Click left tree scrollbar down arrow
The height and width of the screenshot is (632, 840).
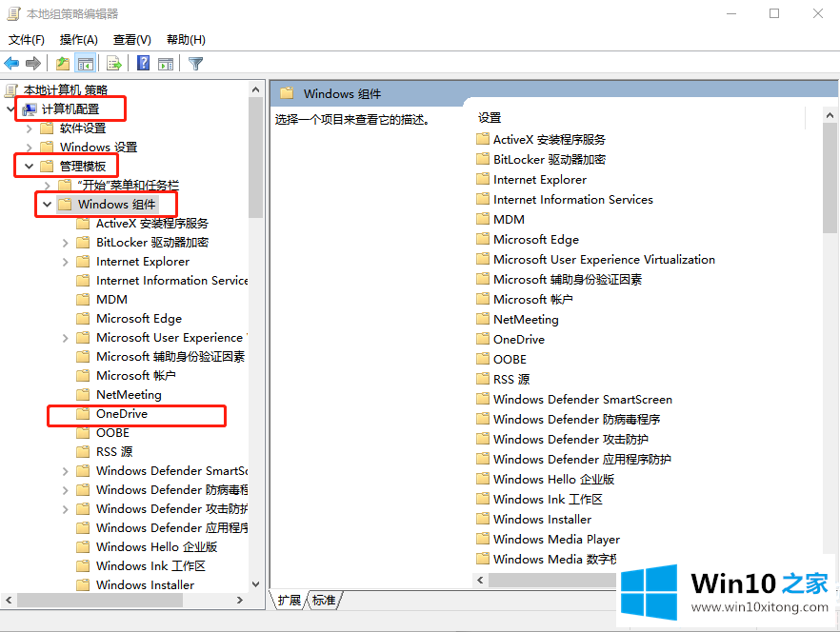(255, 584)
